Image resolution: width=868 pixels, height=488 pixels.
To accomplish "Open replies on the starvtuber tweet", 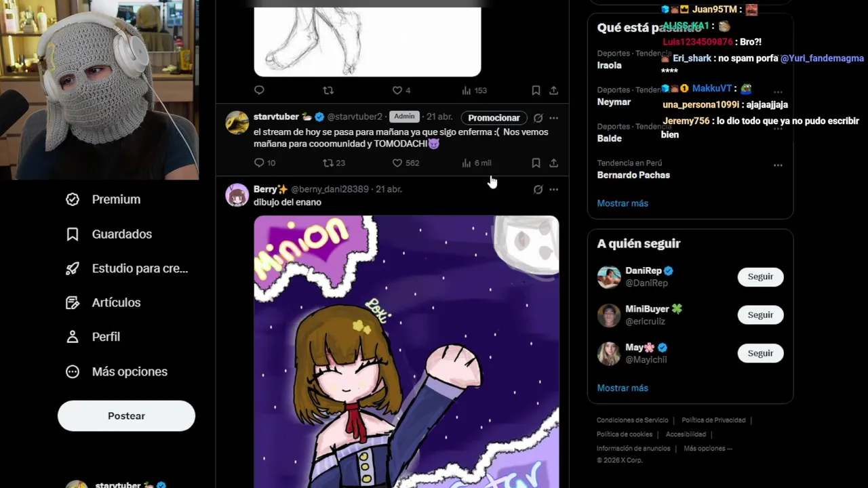I will pos(264,163).
